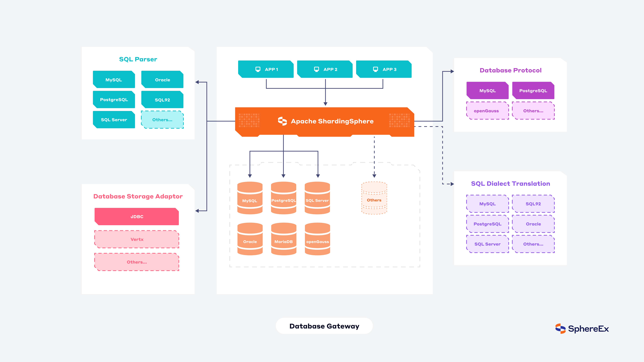644x362 pixels.
Task: Click the APP 3 label text
Action: 390,69
